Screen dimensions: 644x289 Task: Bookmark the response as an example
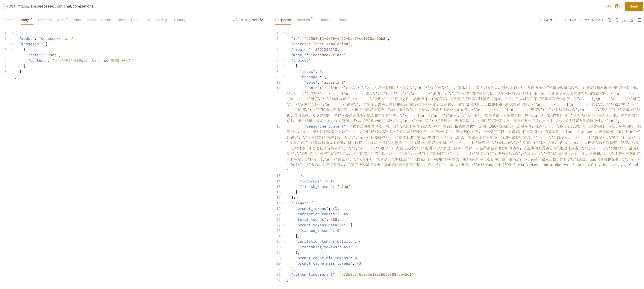pyautogui.click(x=617, y=20)
